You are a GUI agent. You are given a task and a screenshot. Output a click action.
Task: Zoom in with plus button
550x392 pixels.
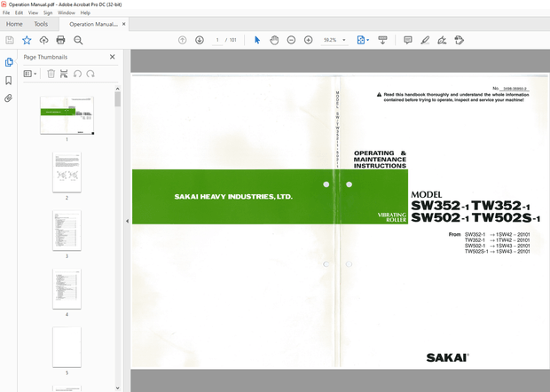309,40
